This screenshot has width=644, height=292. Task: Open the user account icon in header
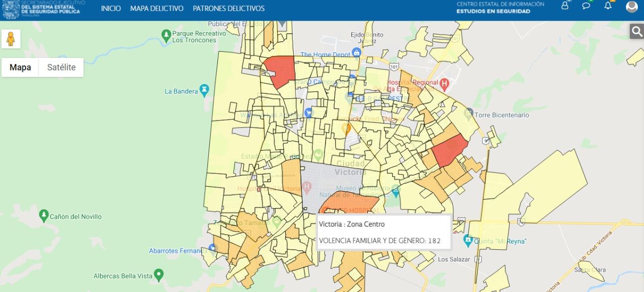(565, 6)
